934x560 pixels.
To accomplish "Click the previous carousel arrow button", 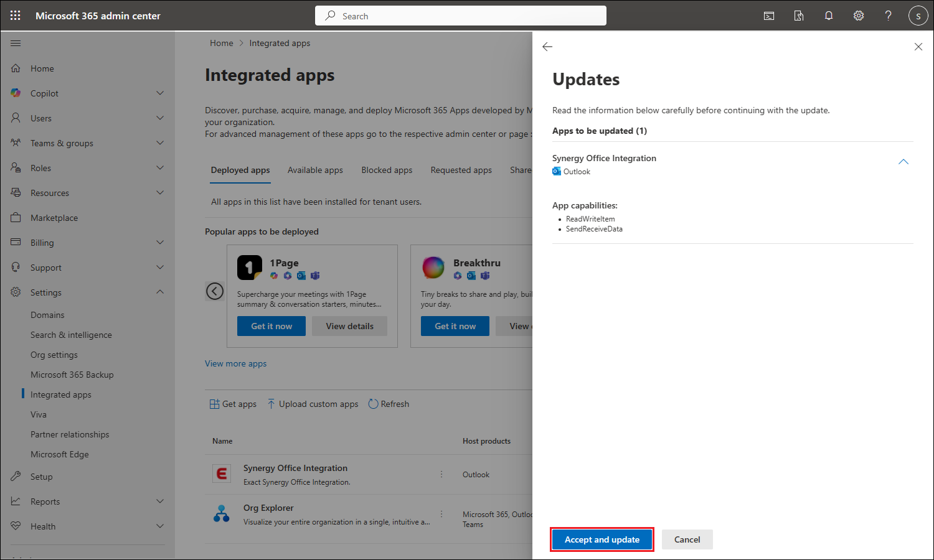I will [215, 291].
